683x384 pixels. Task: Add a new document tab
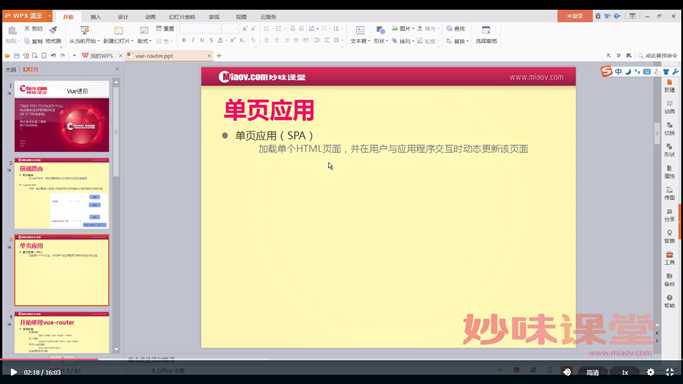[219, 56]
